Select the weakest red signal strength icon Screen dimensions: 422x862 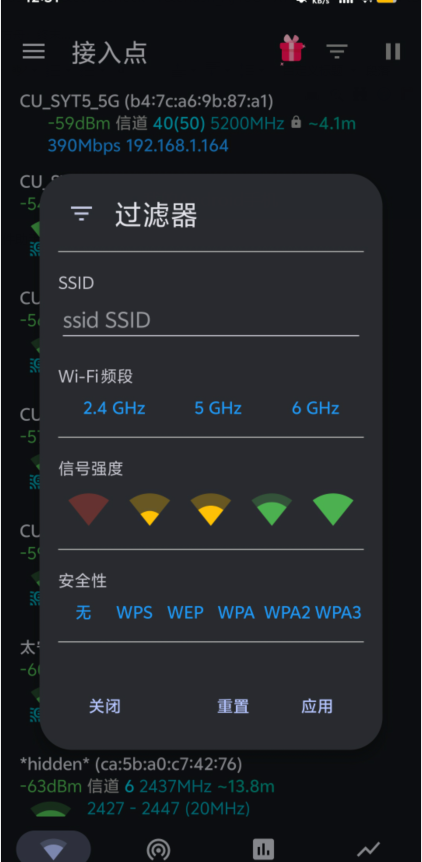tap(88, 509)
